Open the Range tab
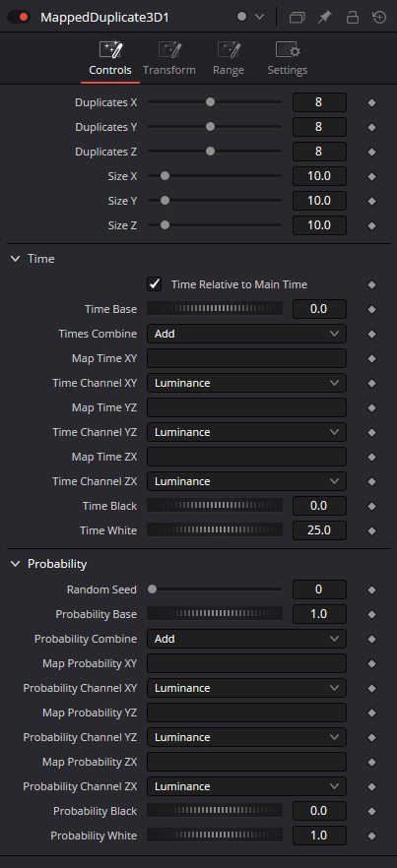The height and width of the screenshot is (868, 397). (x=228, y=59)
